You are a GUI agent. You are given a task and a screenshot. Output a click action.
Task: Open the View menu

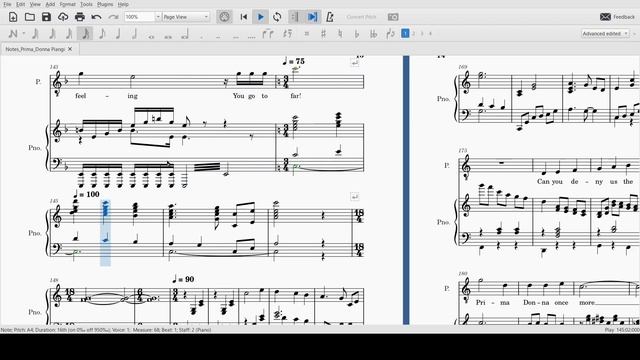(x=35, y=4)
